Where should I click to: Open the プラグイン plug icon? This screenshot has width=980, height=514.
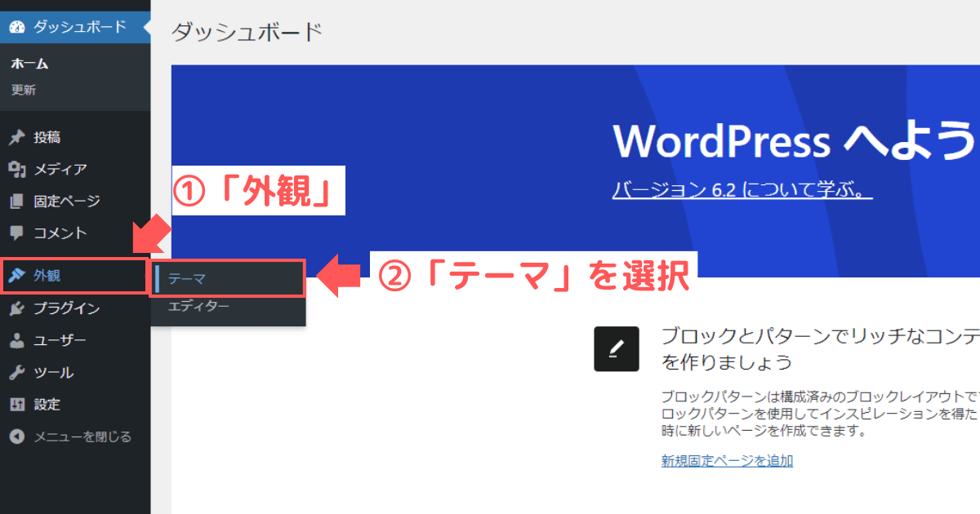[x=18, y=308]
